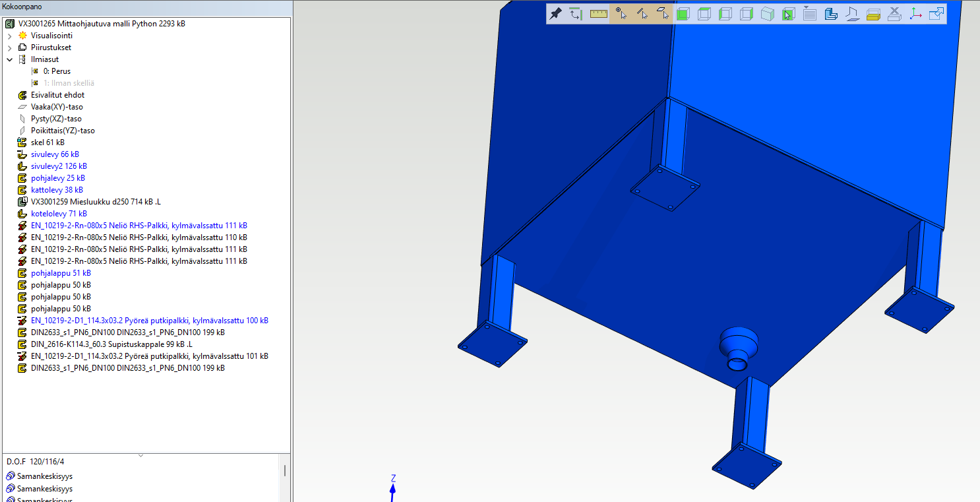Click the box icon with gray X
Viewport: 980px width, 502px height.
pyautogui.click(x=894, y=14)
